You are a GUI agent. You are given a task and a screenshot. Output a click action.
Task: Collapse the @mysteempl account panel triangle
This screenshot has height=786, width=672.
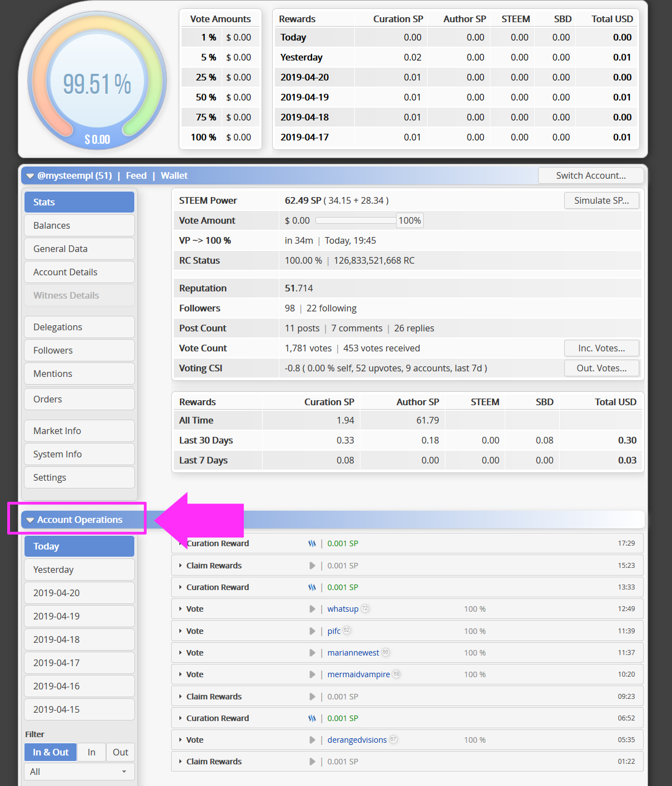point(30,176)
